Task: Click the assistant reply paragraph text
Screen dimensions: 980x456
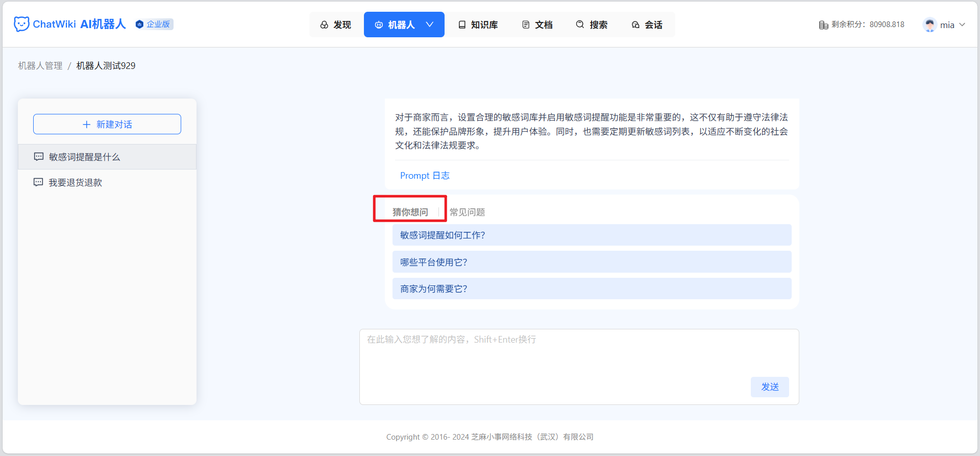Action: (592, 131)
